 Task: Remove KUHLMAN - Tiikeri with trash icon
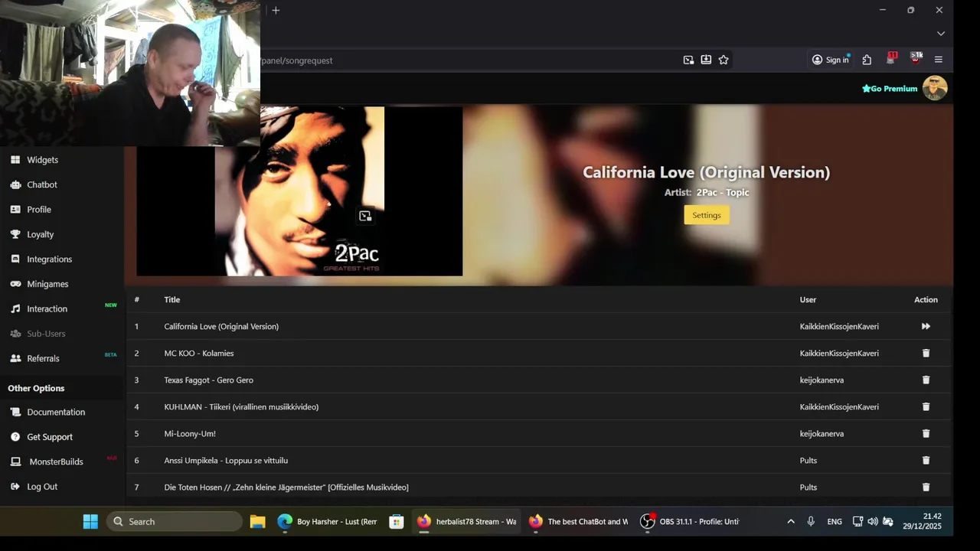tap(926, 406)
